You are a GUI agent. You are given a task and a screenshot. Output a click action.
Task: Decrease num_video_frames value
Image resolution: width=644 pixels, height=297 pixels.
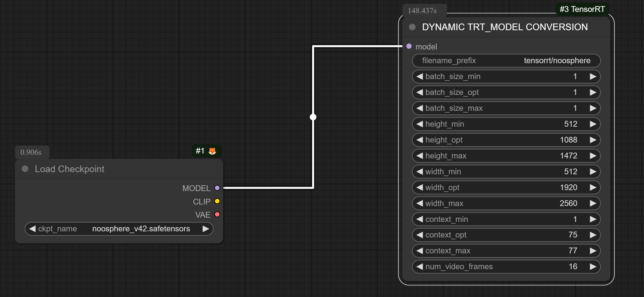click(x=420, y=266)
